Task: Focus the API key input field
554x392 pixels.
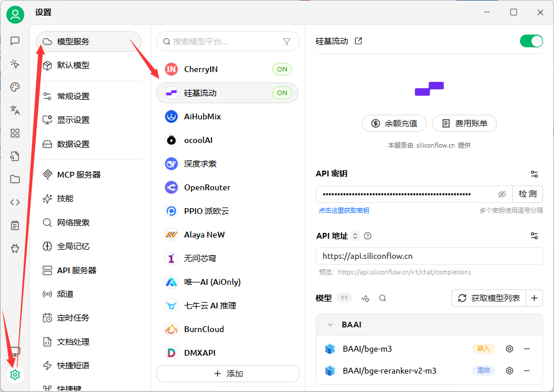Action: click(x=414, y=194)
